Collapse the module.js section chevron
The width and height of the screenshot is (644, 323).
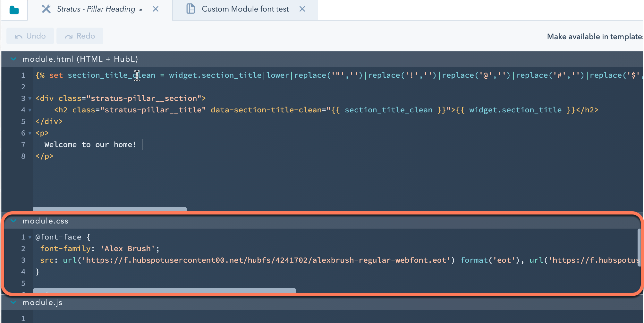(x=13, y=302)
